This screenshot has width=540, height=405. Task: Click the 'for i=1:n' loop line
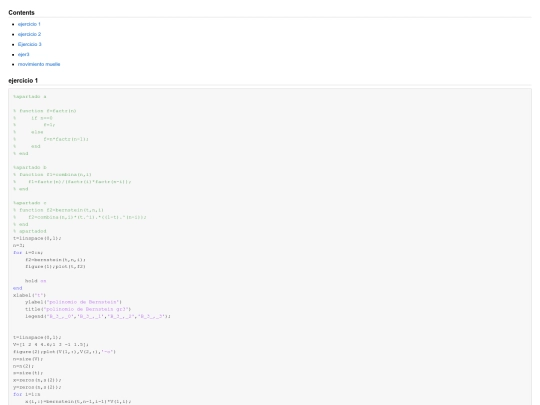pos(27,394)
